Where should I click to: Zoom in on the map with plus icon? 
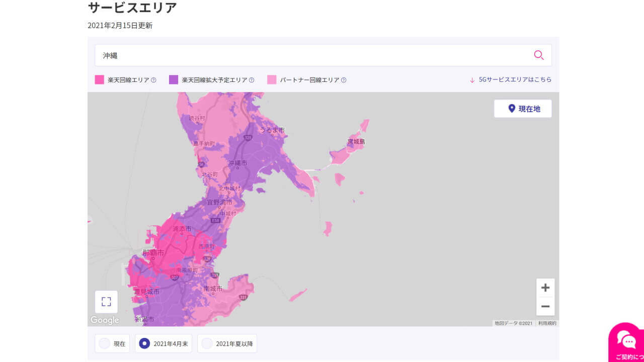[545, 287]
